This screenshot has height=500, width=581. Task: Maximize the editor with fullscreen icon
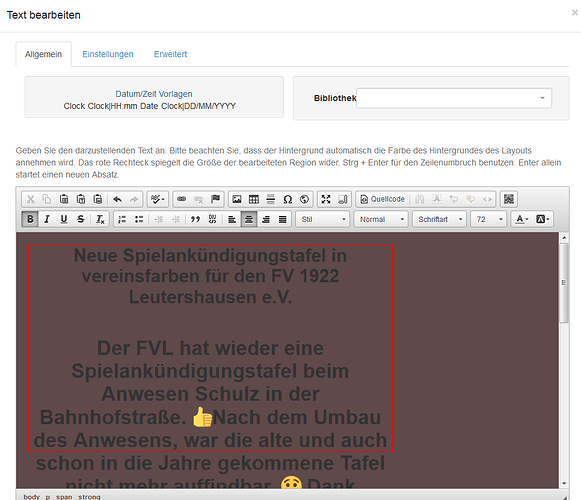tap(326, 199)
